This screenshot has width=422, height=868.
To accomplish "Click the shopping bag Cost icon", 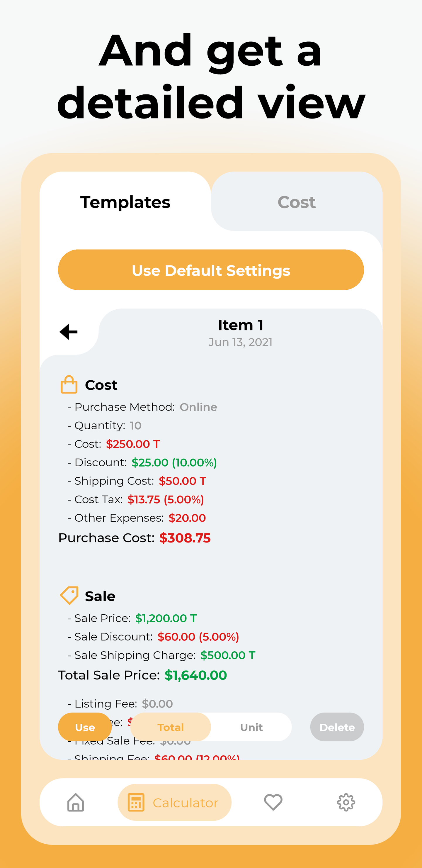I will 69,384.
